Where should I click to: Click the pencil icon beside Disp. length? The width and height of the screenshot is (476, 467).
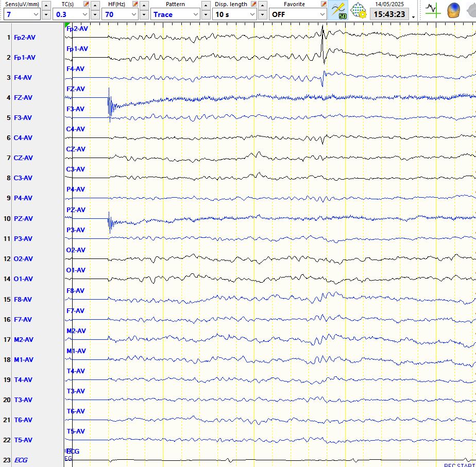[253, 4]
